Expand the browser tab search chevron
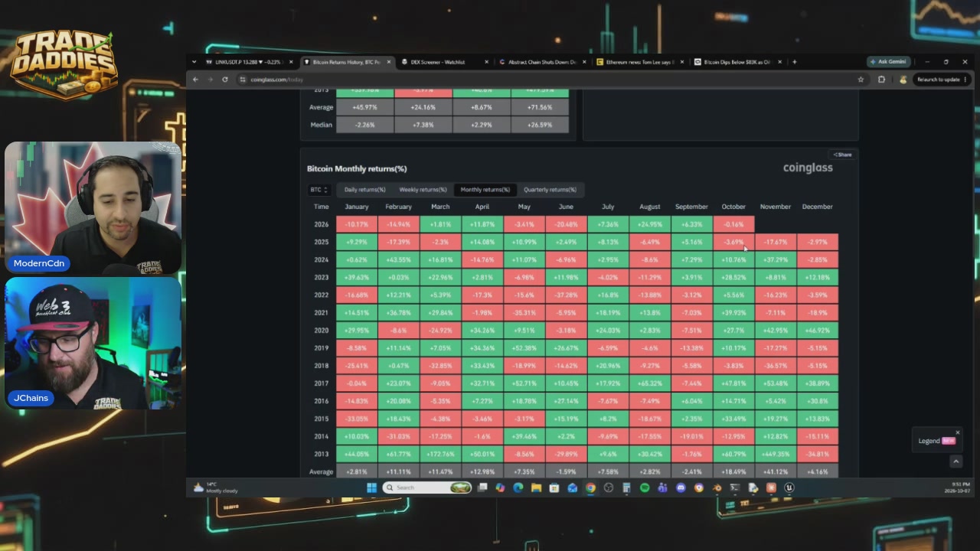The image size is (980, 551). [194, 62]
